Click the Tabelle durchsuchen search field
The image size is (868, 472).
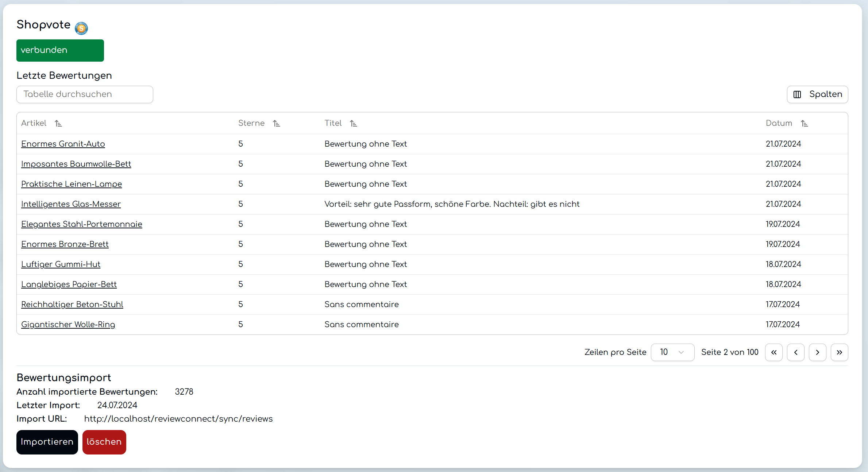coord(85,94)
